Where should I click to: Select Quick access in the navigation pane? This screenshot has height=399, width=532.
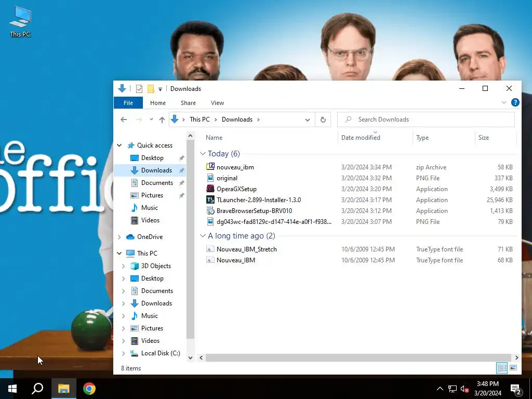pyautogui.click(x=155, y=145)
